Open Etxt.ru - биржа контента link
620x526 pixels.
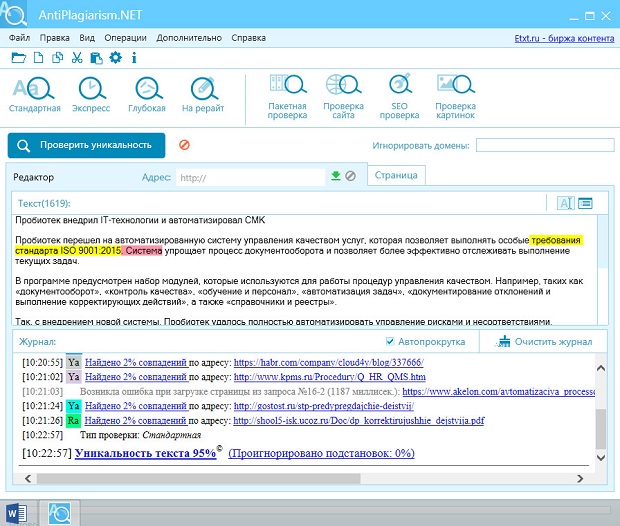coord(564,38)
